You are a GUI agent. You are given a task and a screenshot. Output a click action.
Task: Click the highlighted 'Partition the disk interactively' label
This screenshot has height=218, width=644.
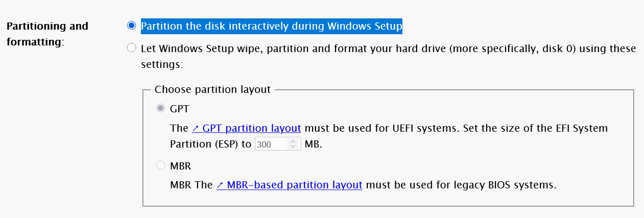(272, 26)
